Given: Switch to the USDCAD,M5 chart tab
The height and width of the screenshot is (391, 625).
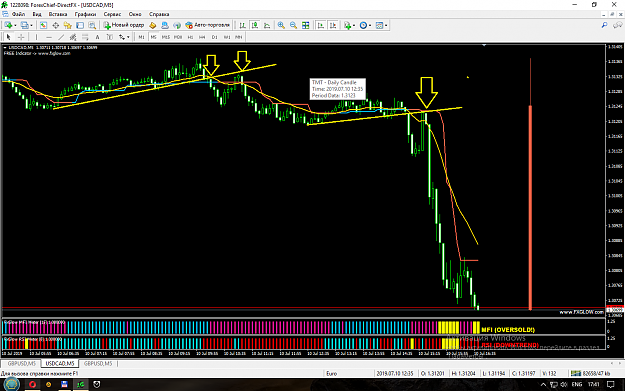Looking at the screenshot, I should [x=60, y=363].
